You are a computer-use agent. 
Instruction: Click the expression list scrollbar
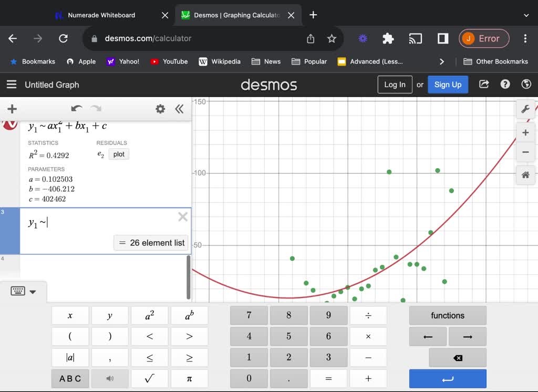(189, 277)
